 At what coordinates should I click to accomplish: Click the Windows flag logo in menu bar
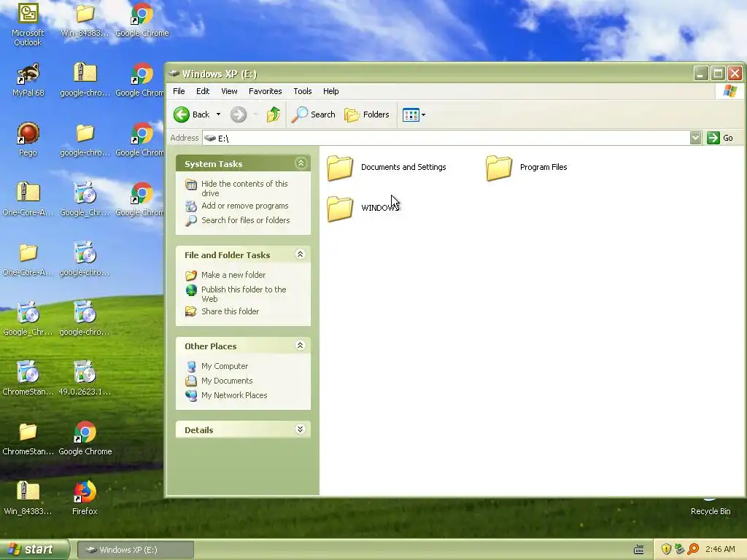(729, 90)
